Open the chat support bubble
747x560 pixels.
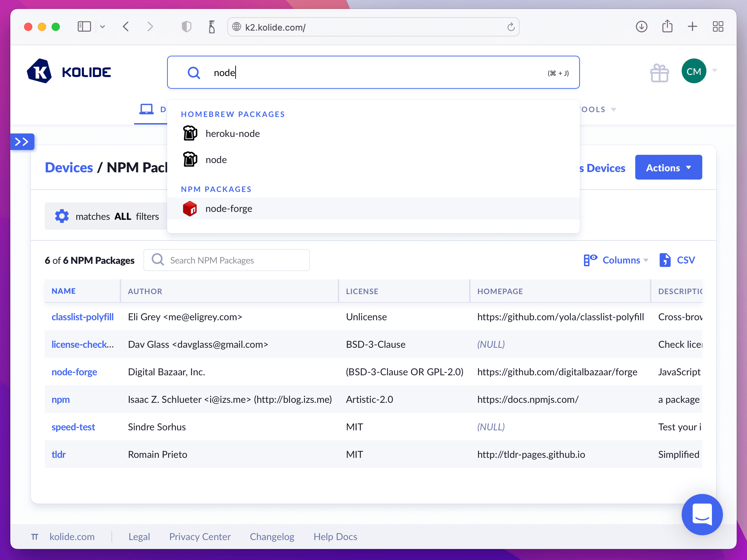[702, 514]
